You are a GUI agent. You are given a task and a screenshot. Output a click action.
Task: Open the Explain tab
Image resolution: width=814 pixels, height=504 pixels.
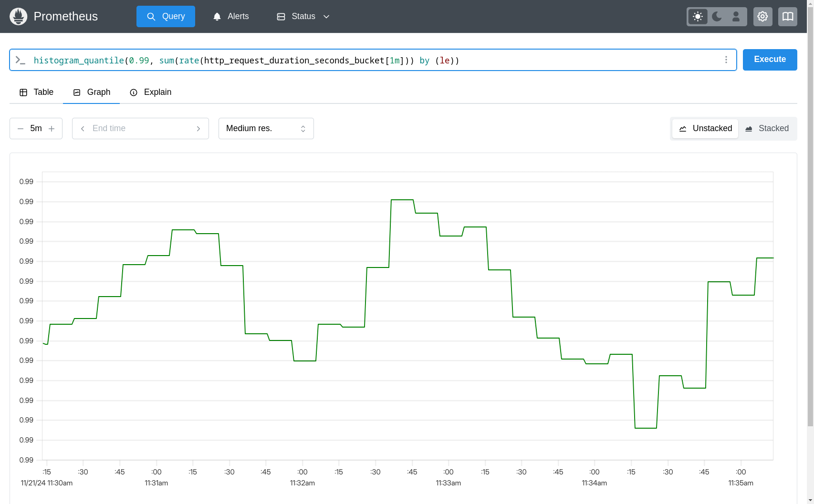[x=150, y=92]
